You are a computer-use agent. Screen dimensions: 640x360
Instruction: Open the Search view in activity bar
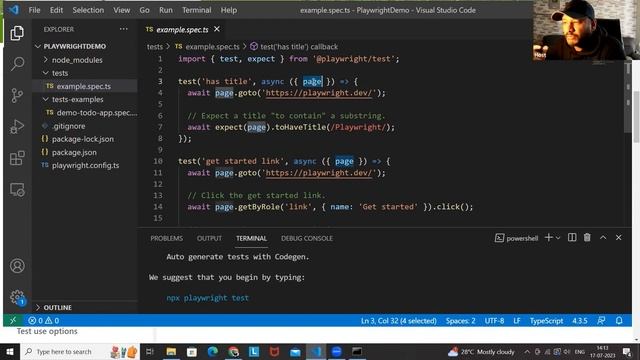pyautogui.click(x=17, y=64)
